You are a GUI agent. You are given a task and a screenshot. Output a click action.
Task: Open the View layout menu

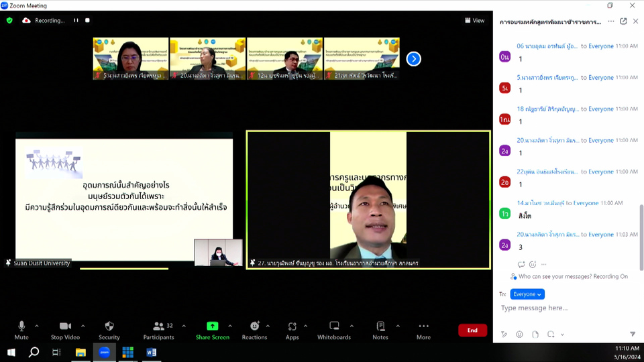pyautogui.click(x=475, y=20)
